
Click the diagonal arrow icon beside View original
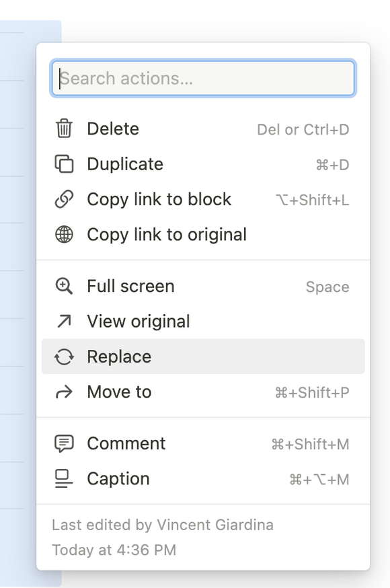tap(64, 321)
